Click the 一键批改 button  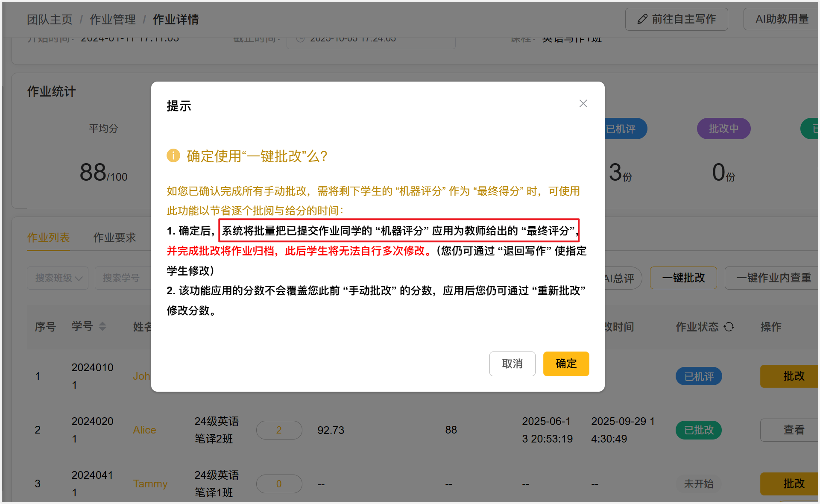[x=683, y=278]
